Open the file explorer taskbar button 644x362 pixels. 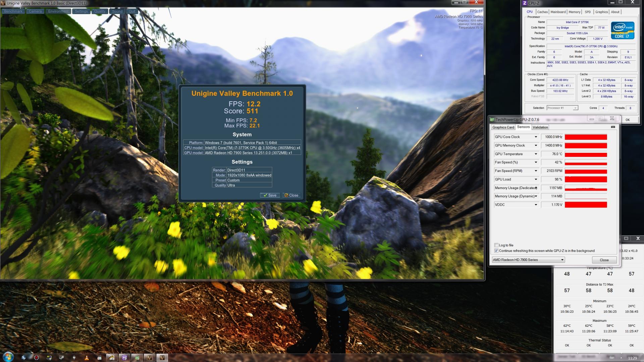pos(112,358)
